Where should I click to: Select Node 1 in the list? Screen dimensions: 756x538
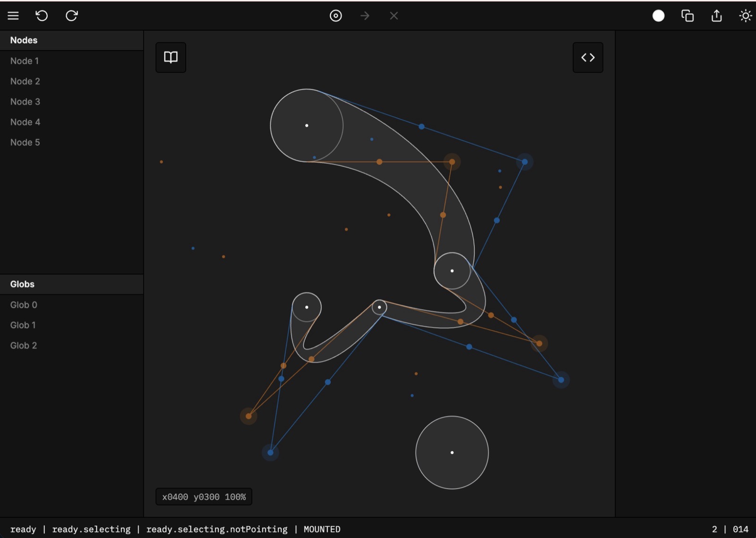(x=72, y=61)
